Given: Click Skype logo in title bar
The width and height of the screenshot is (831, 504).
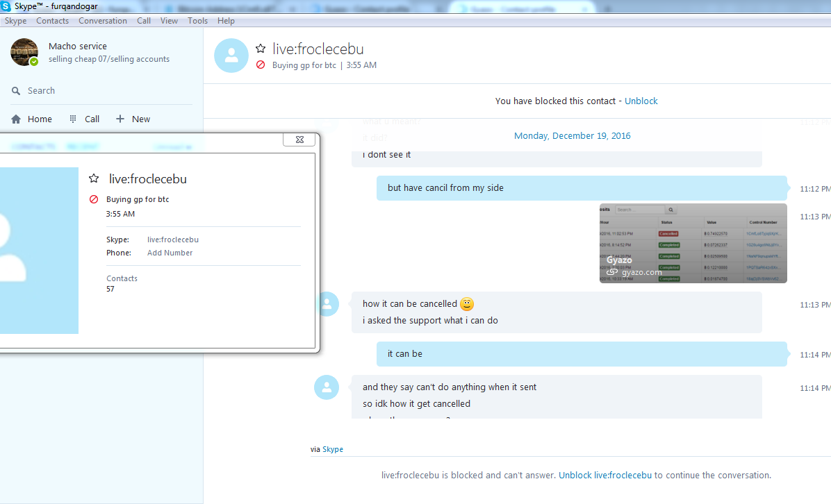Looking at the screenshot, I should (x=6, y=6).
